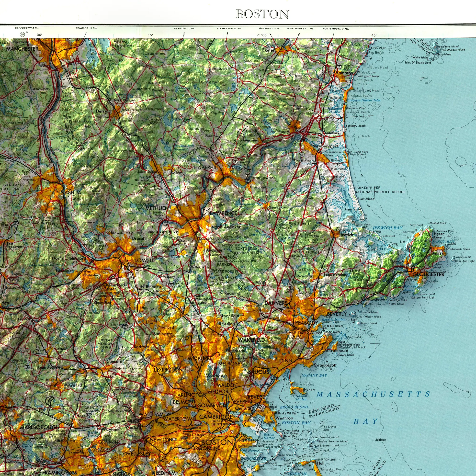Click the CONCORD 18 MI. border note
Viewport: 476px width, 476px height.
86,28
